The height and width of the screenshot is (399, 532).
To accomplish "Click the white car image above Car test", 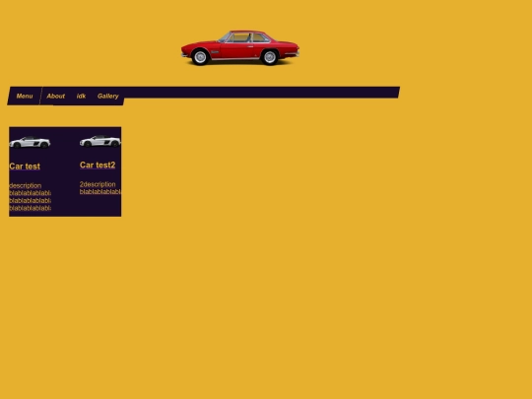I will (x=30, y=142).
